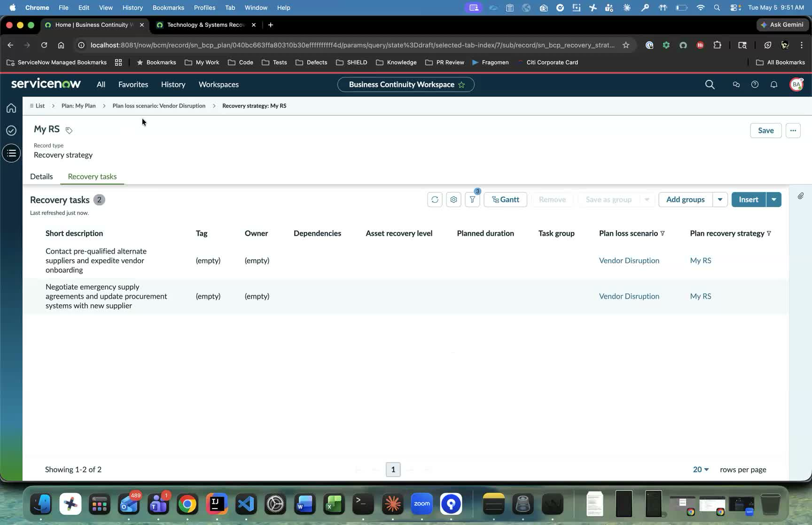Click the Add groups button
This screenshot has width=812, height=525.
point(686,200)
